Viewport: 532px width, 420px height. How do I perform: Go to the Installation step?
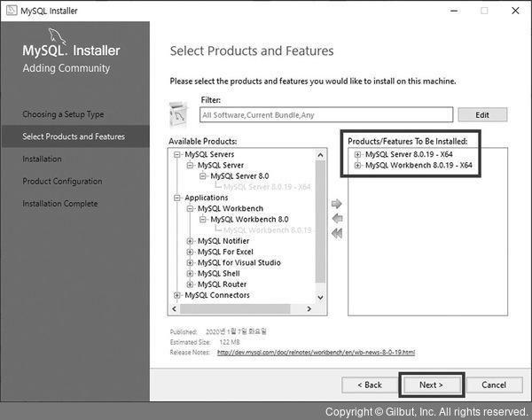coord(42,159)
